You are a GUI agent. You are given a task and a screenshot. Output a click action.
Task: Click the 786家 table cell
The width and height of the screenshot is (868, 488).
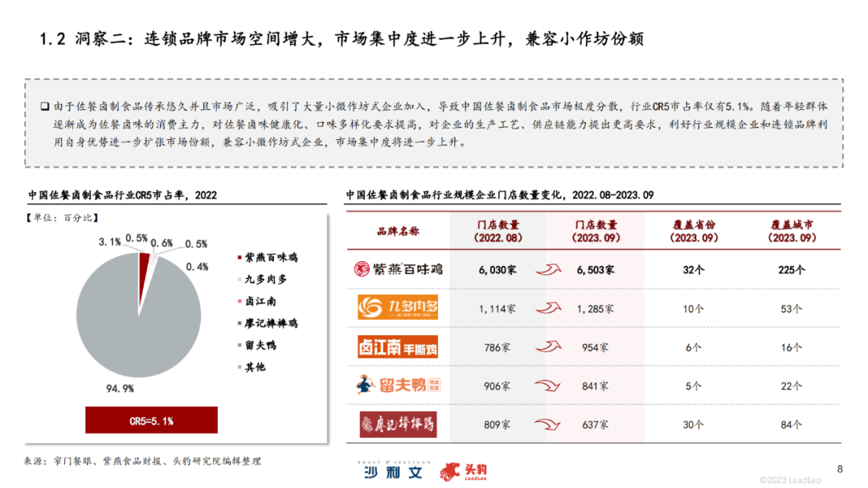click(x=497, y=347)
